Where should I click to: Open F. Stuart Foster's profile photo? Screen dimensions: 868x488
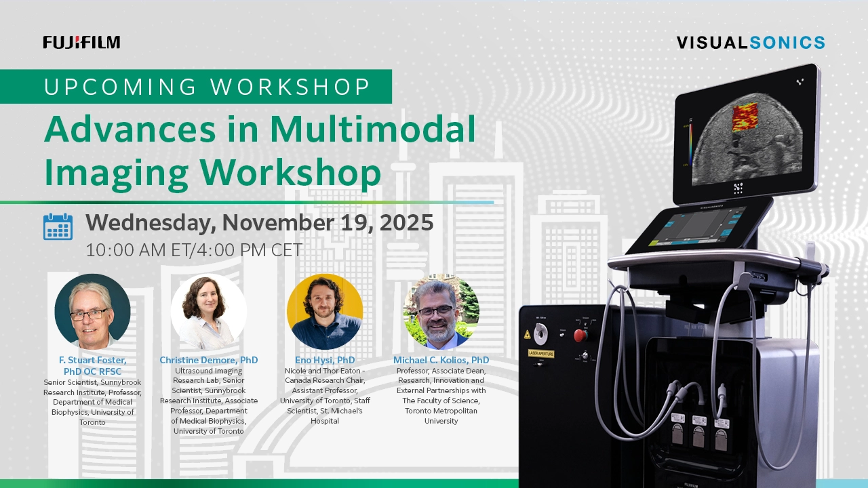click(92, 311)
